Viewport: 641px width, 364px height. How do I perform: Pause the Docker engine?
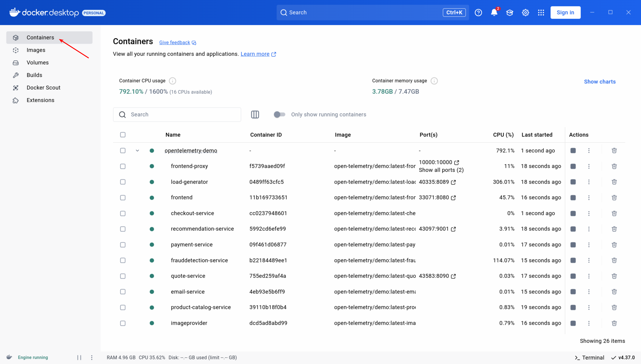[x=79, y=357]
